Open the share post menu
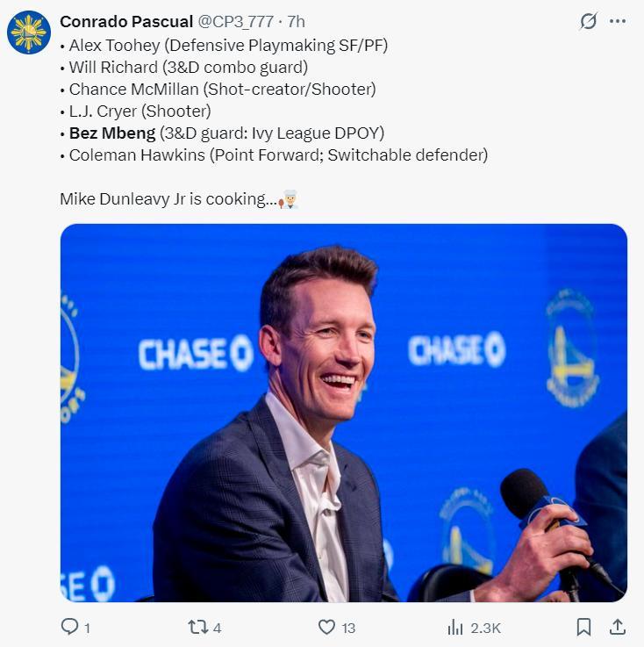The image size is (644, 647). [618, 627]
